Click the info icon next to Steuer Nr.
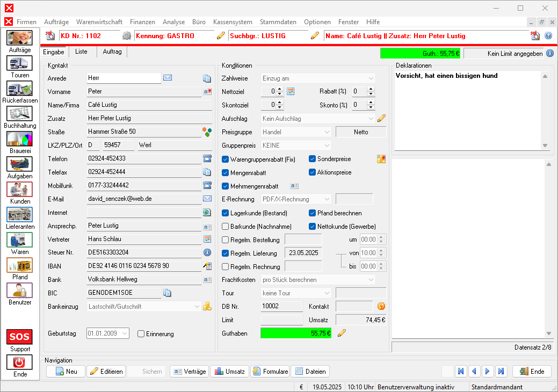 point(207,252)
